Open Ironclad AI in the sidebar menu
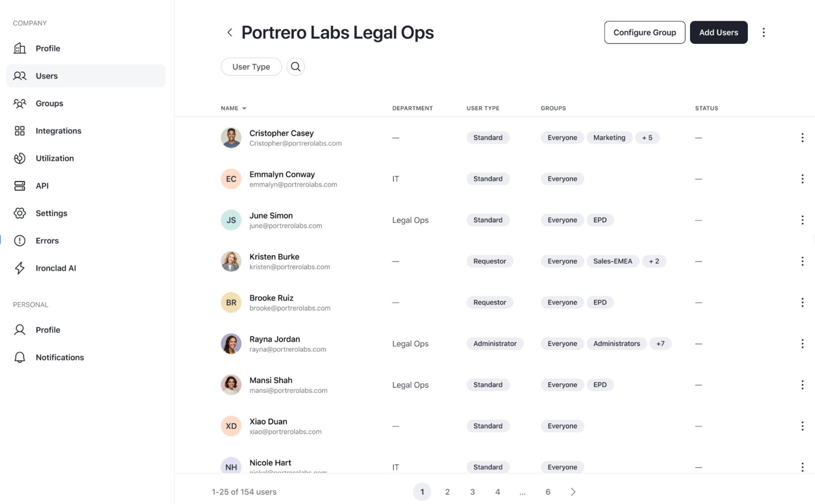The width and height of the screenshot is (815, 504). point(86,268)
